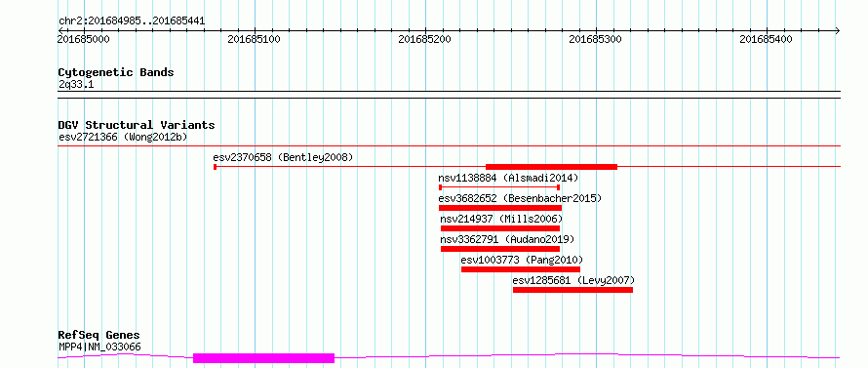Click the RefSeq Genes track title

pos(99,336)
